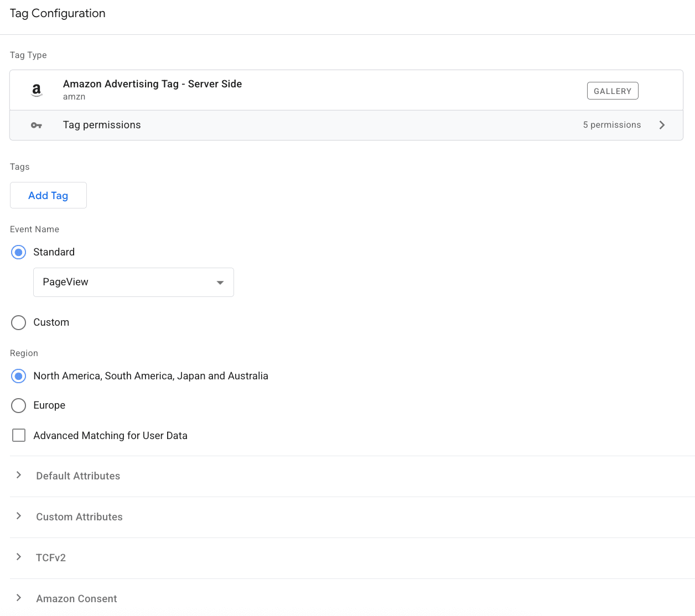Click the Amazon Advertising Tag - Server Side title

point(152,84)
